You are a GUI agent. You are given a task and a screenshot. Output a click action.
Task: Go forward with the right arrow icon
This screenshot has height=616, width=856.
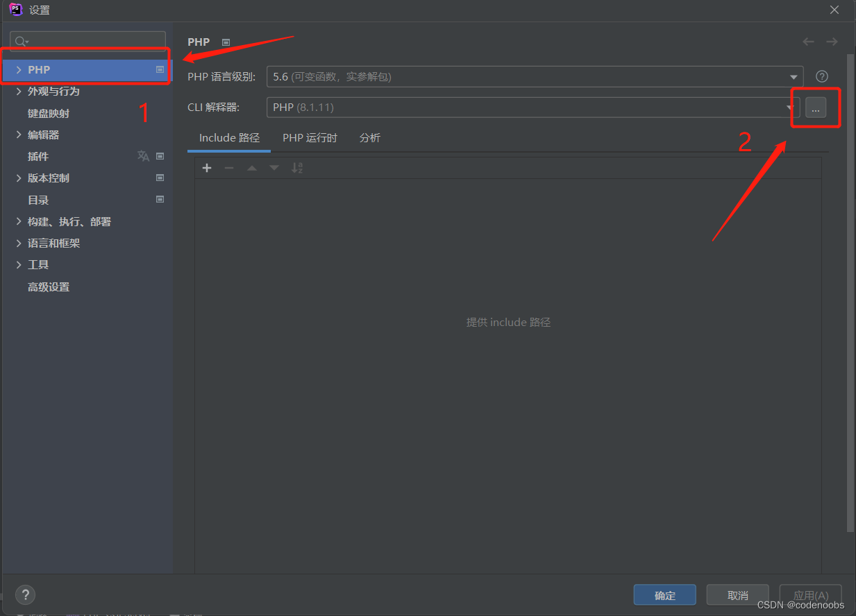832,42
